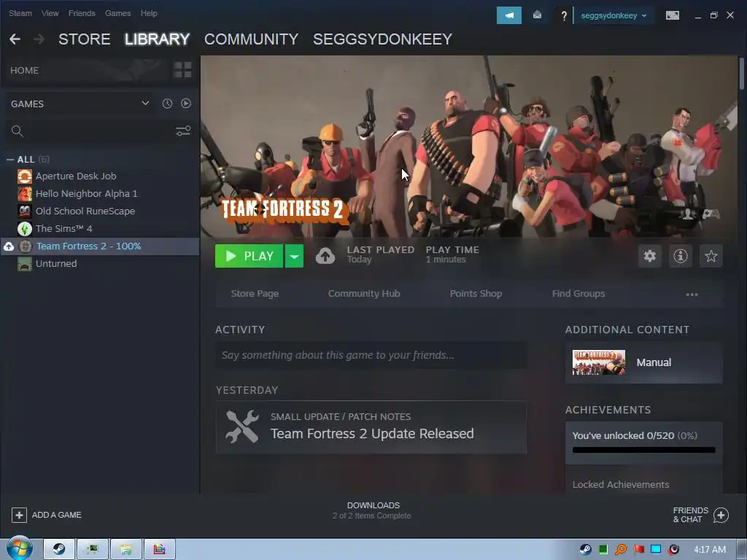Sort by recent activity clock icon
Viewport: 747px width, 560px height.
click(167, 104)
